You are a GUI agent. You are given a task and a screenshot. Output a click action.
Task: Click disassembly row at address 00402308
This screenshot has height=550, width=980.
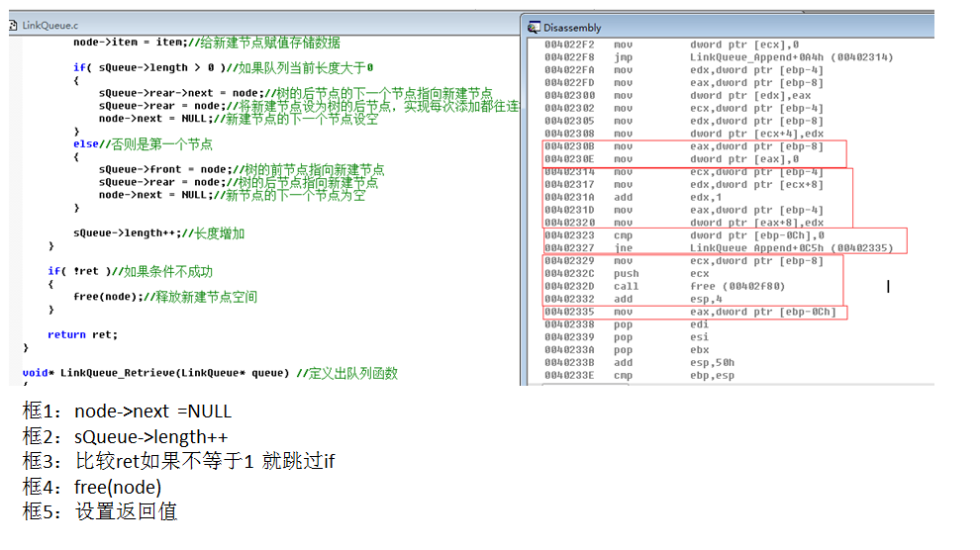pos(684,134)
